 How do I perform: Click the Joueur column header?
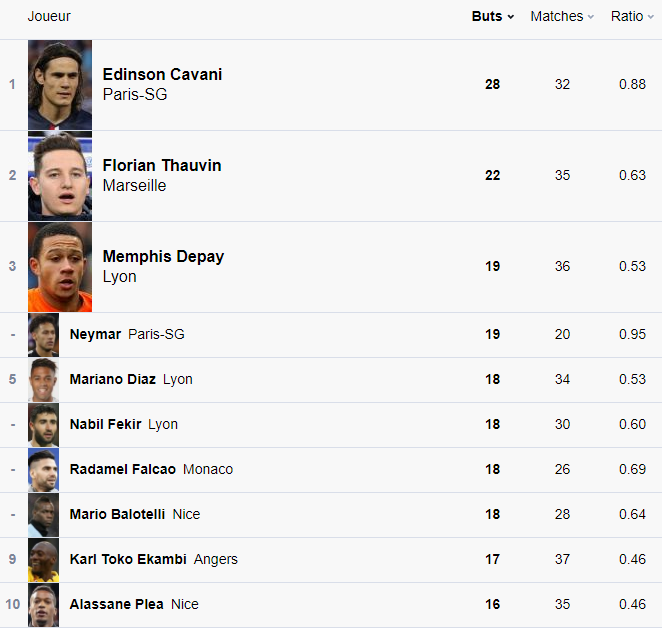click(x=49, y=16)
